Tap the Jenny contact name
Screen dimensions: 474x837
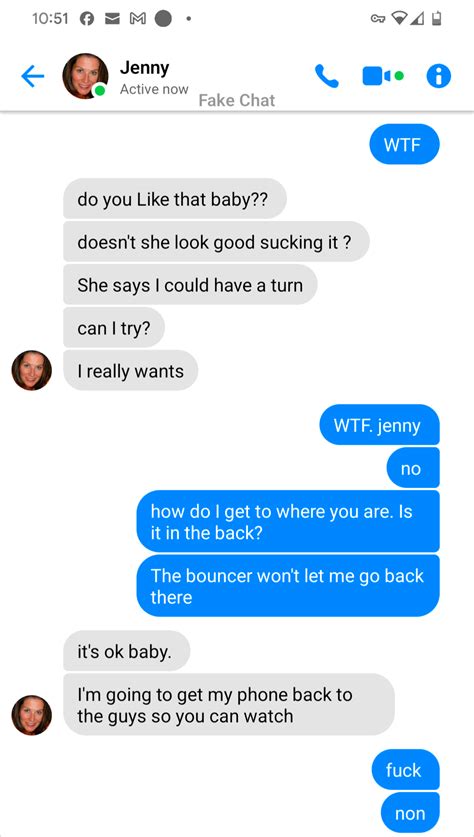(144, 68)
